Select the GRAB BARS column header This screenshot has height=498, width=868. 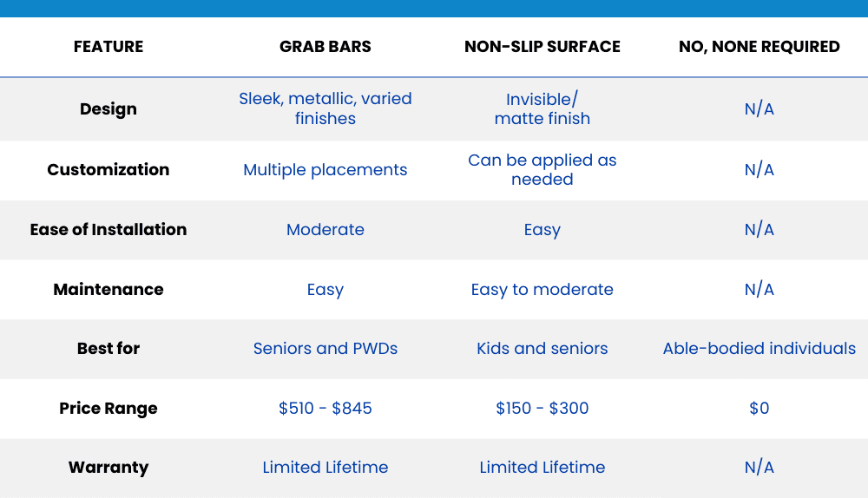point(325,47)
